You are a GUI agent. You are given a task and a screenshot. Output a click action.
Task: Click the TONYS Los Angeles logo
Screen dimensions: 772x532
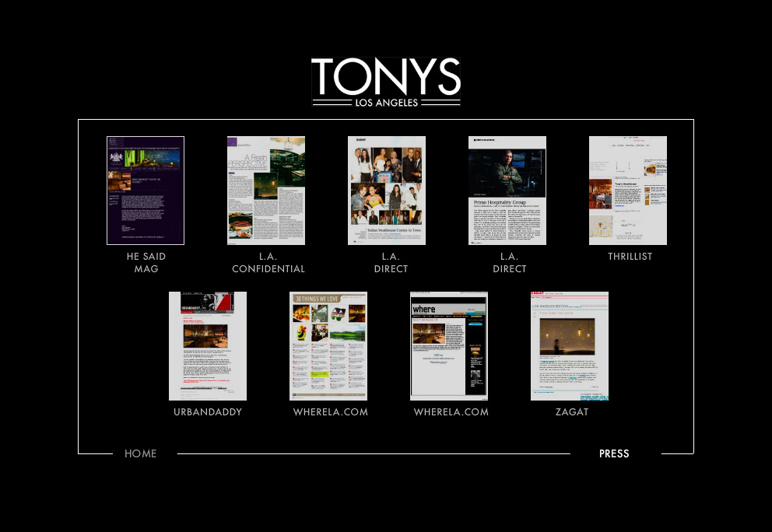(386, 82)
